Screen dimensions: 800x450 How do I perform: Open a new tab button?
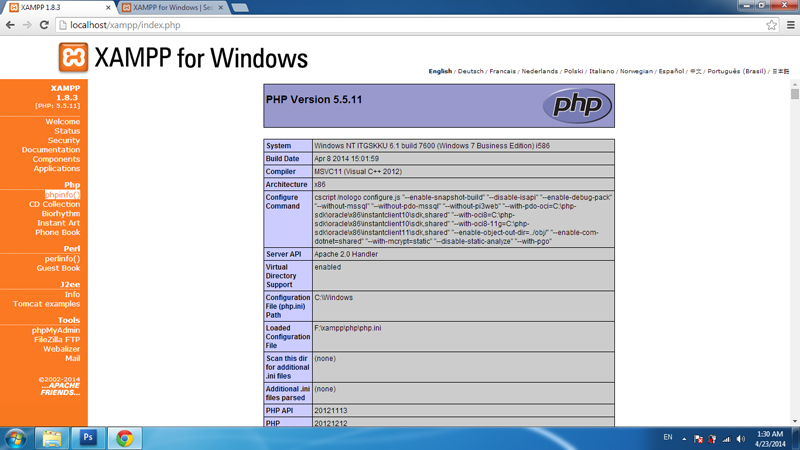click(240, 8)
